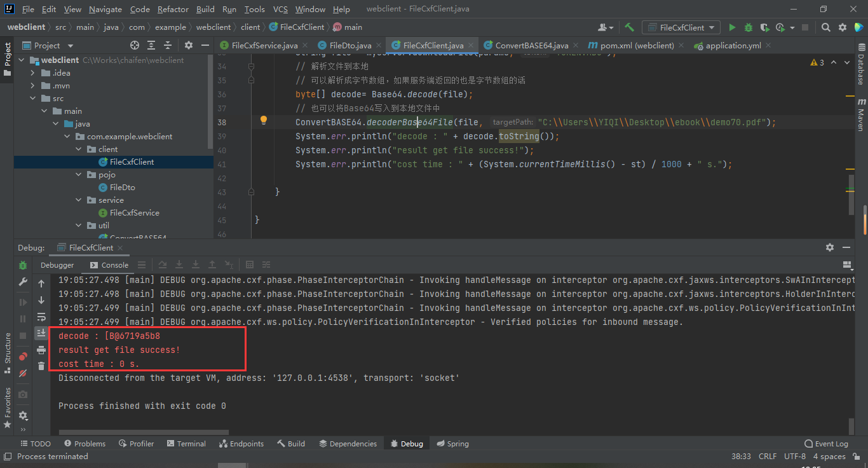The width and height of the screenshot is (868, 468).
Task: Click the Profiler run icon in toolbar
Action: coord(781,27)
